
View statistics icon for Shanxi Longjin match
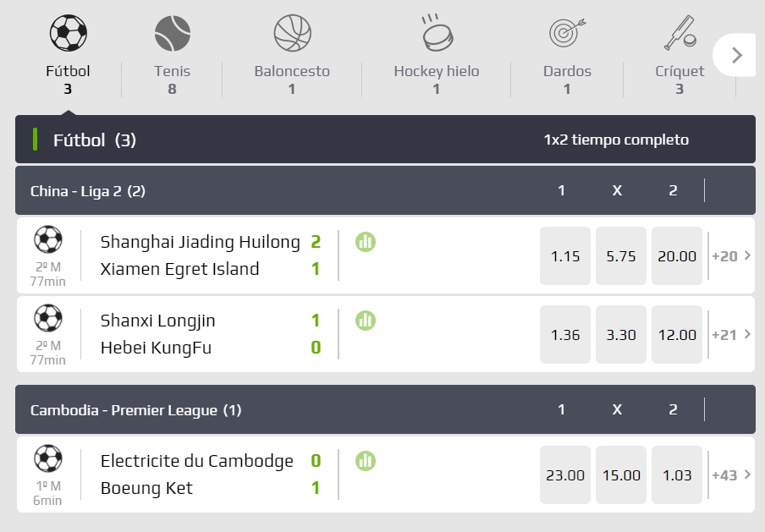coord(366,321)
